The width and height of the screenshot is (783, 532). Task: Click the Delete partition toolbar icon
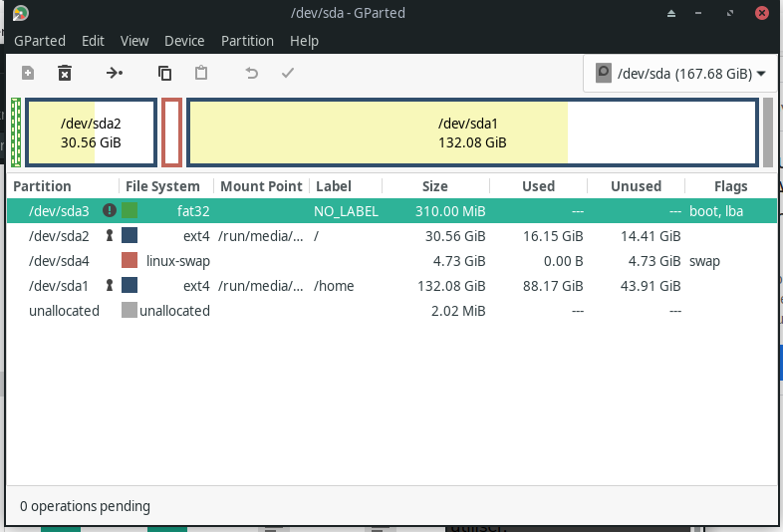pos(65,74)
